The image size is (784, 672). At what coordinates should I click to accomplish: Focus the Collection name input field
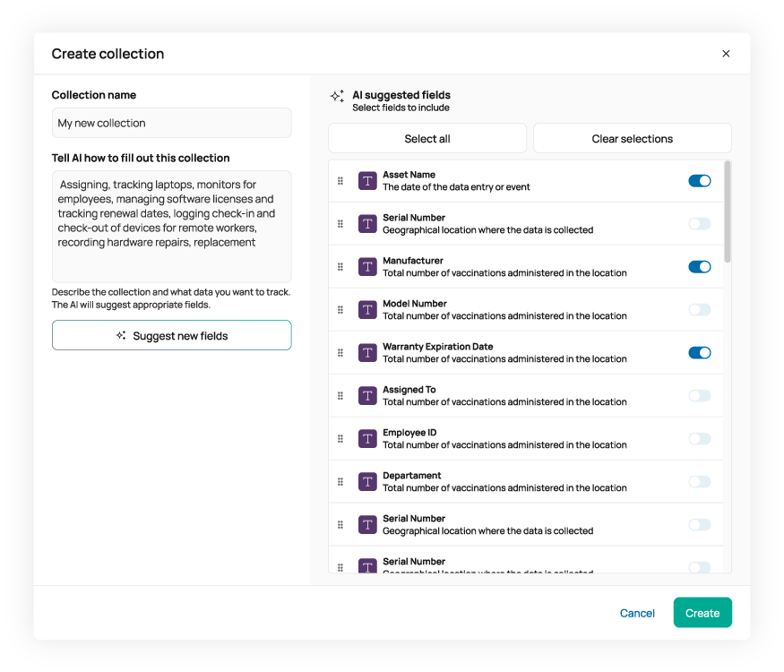pos(171,124)
